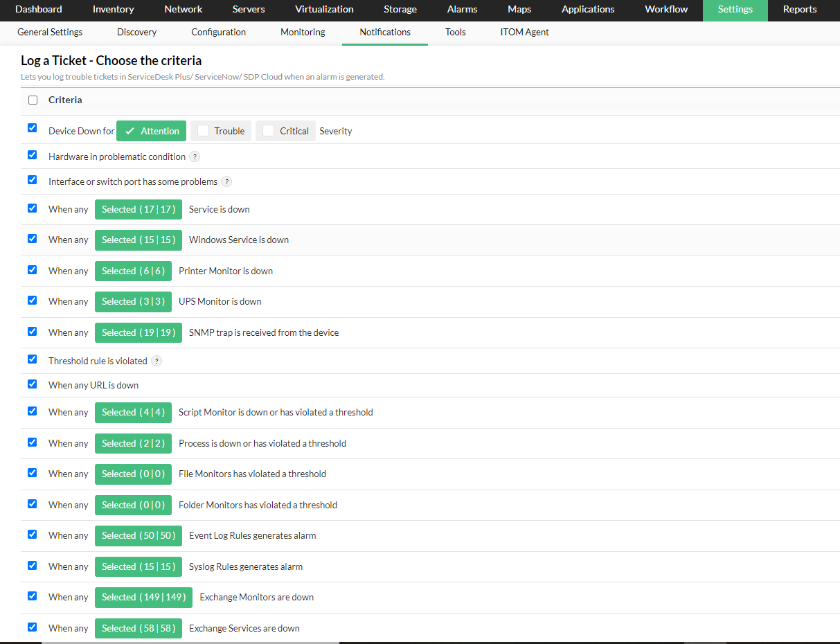Open Selected (17|17) list for Service is down
This screenshot has height=644, width=840.
tap(138, 209)
